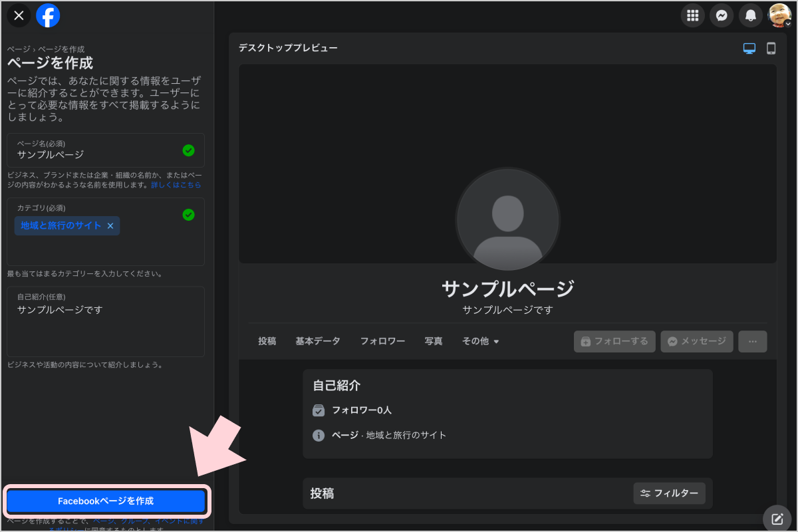Click the Facebook logo icon

pyautogui.click(x=48, y=15)
